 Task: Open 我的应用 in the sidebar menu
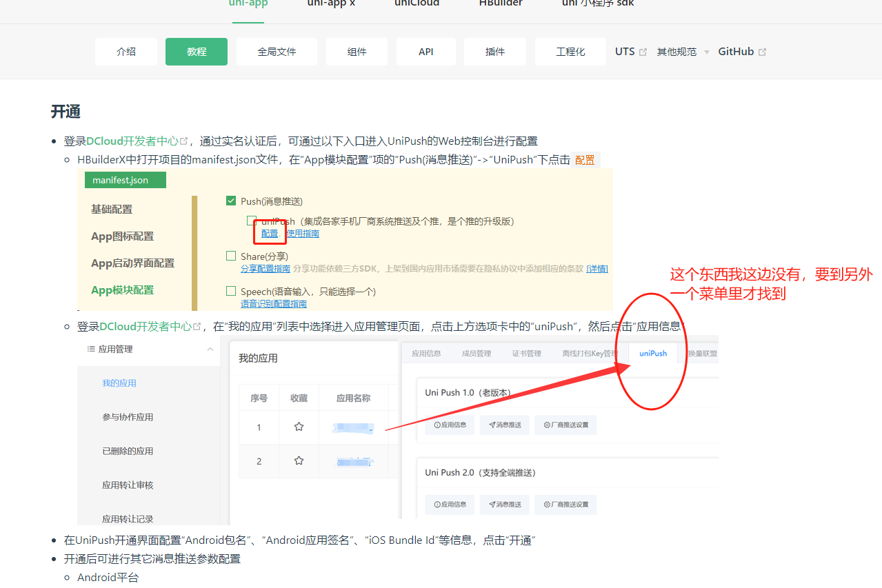tap(119, 383)
